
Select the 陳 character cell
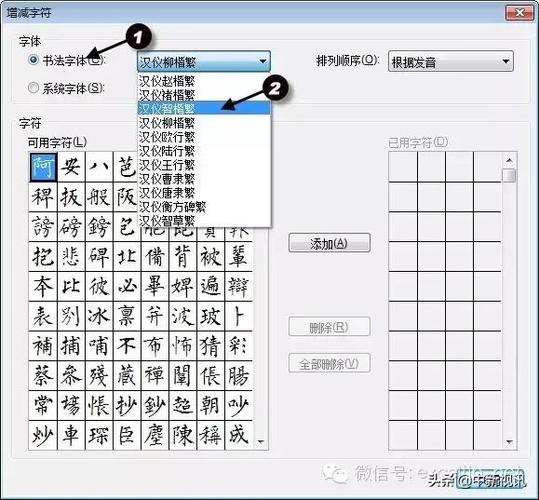(x=183, y=435)
